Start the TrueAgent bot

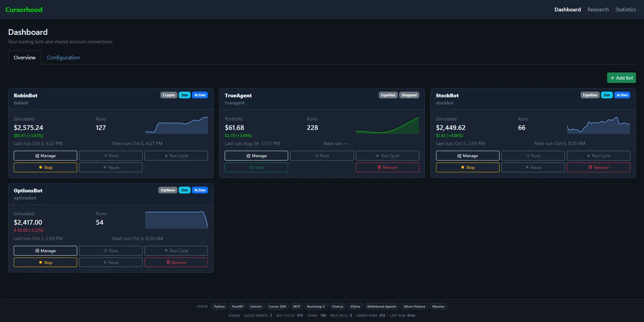(256, 168)
